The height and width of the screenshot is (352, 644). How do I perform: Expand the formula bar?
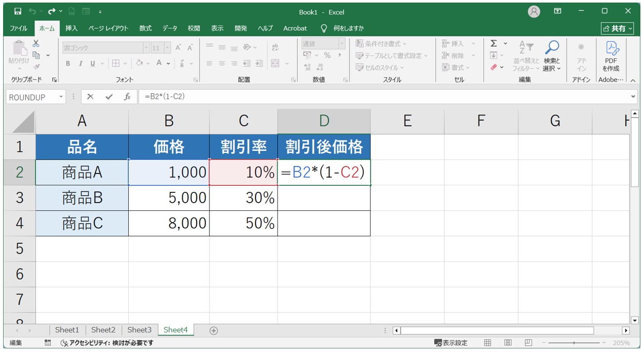click(x=633, y=97)
